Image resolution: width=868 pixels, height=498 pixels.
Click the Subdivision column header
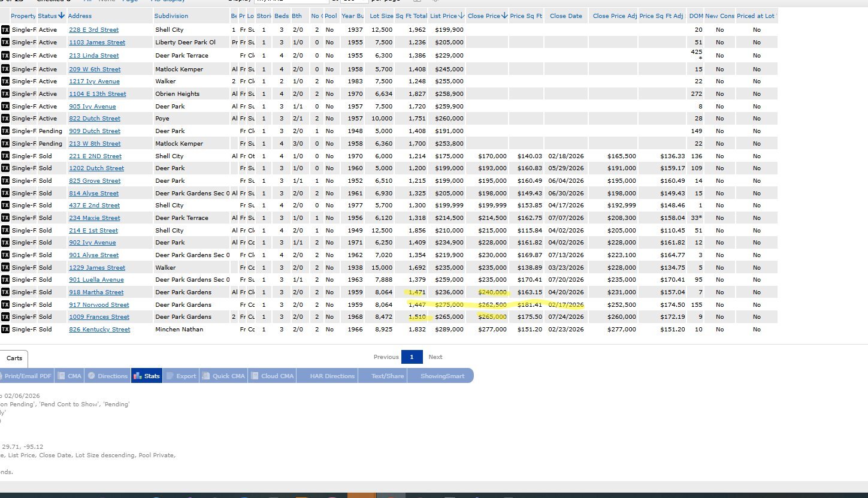pyautogui.click(x=171, y=16)
